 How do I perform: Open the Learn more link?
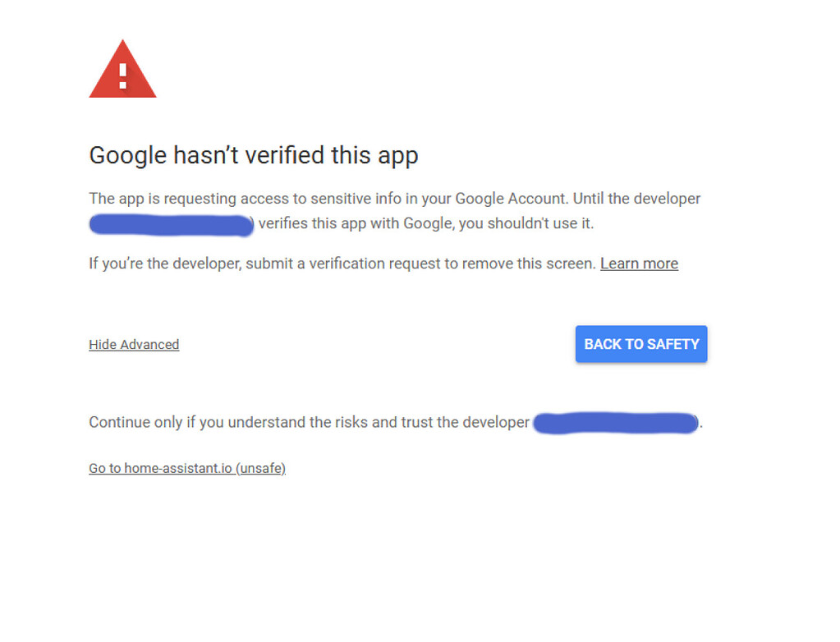pyautogui.click(x=639, y=264)
